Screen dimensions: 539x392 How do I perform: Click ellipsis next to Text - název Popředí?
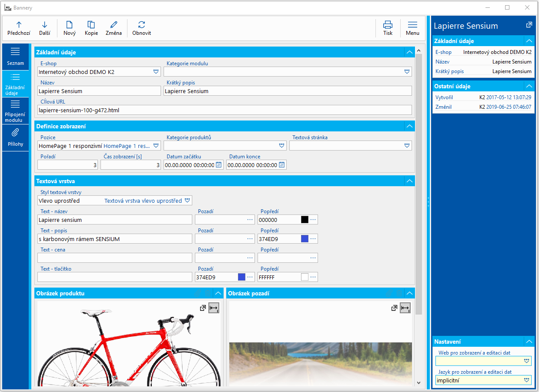point(313,220)
